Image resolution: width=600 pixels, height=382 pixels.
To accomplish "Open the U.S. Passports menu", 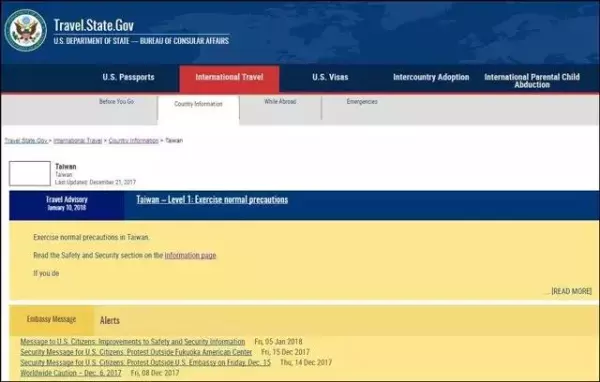I will (x=129, y=77).
